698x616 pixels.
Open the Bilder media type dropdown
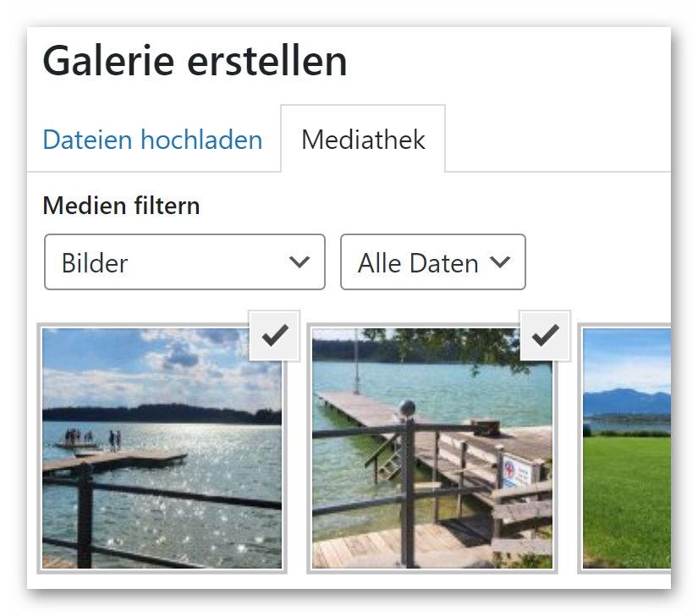[x=184, y=262]
